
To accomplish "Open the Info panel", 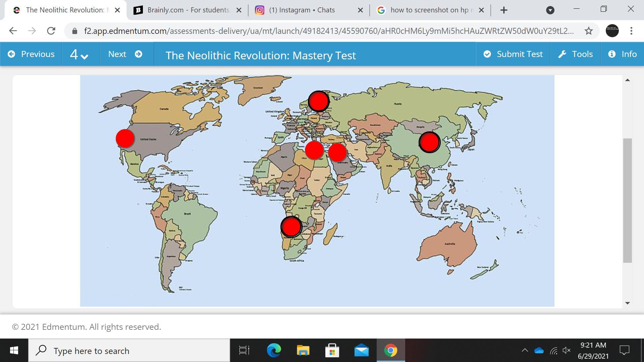I will (x=622, y=54).
